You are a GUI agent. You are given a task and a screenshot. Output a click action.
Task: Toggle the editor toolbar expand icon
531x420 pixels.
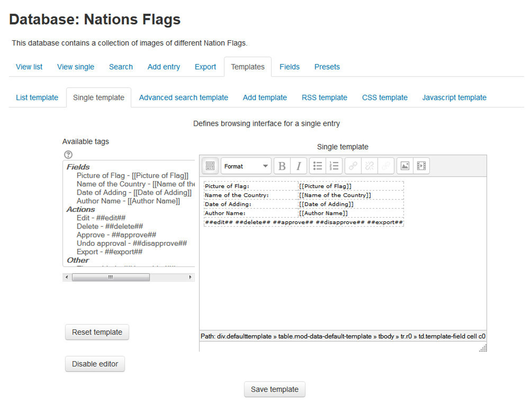[x=210, y=166]
